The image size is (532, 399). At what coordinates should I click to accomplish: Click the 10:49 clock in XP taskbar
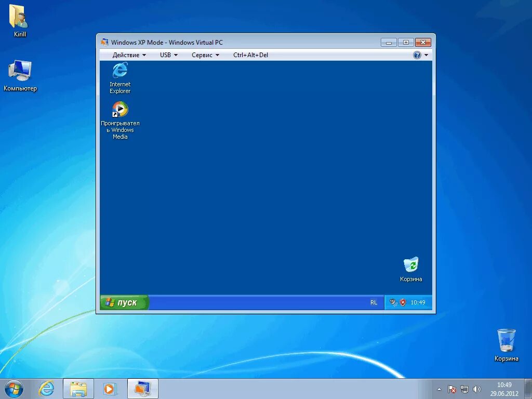coord(418,302)
